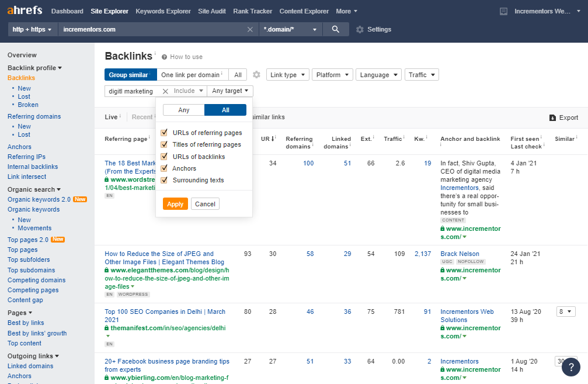
Task: Select the All links mode
Action: point(238,75)
